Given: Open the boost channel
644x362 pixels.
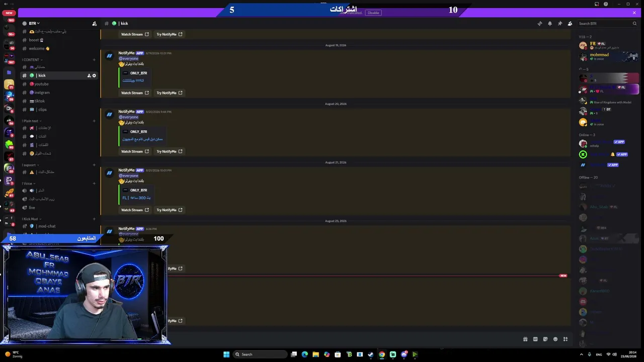Looking at the screenshot, I should 59,40.
